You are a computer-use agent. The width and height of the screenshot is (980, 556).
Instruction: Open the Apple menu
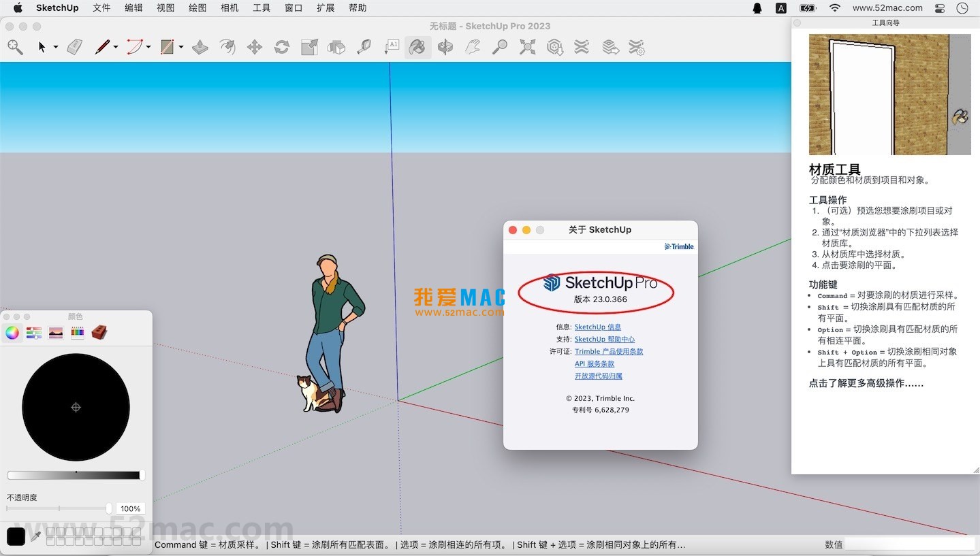click(x=18, y=8)
